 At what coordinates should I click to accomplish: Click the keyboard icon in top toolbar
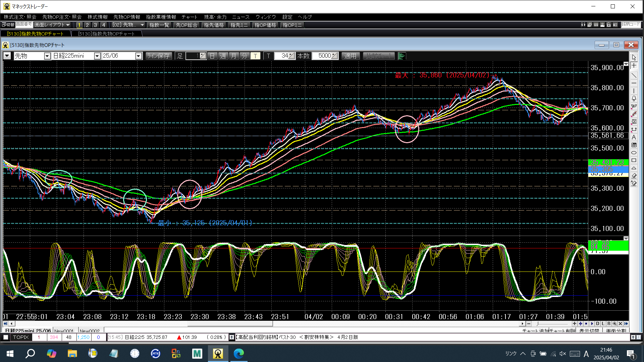pos(596,25)
